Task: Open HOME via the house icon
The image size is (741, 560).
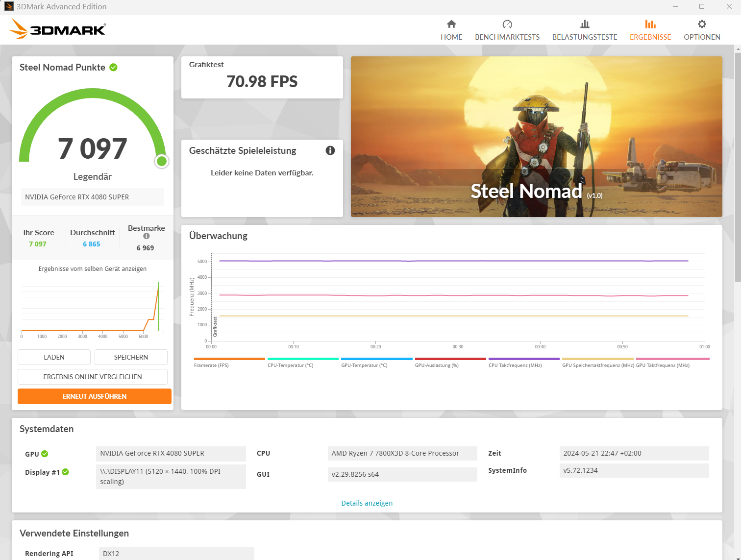Action: coord(451,23)
